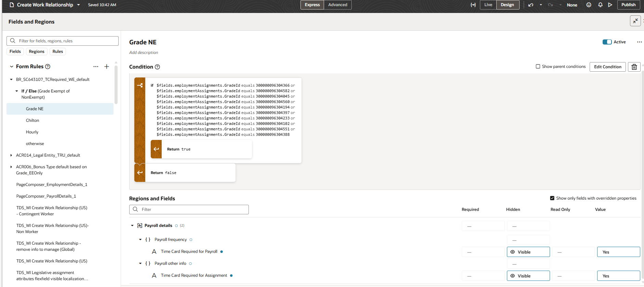
Task: Delete the condition with trash icon
Action: click(634, 67)
